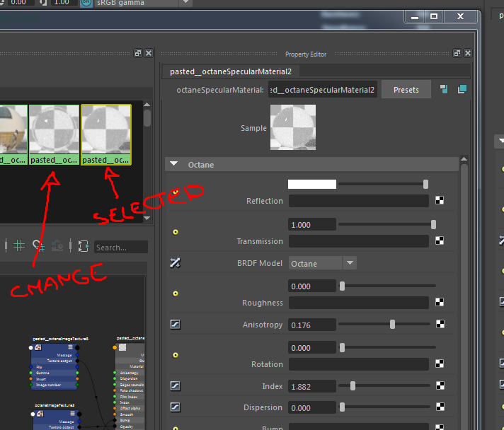Viewport: 504px width, 430px height.
Task: Click the go-to-input-connection icon next to Presets
Action: (x=444, y=89)
